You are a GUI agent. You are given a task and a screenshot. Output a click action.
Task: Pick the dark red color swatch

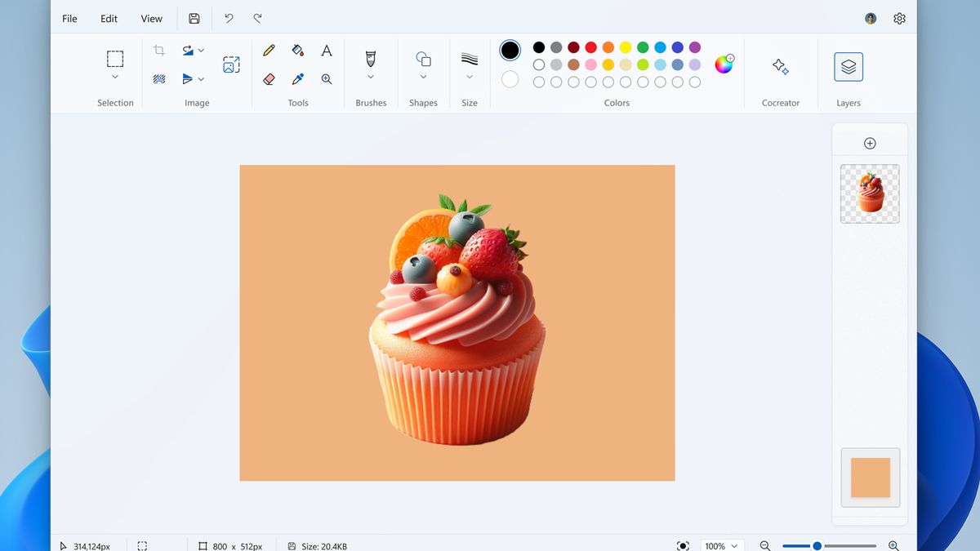pyautogui.click(x=573, y=47)
